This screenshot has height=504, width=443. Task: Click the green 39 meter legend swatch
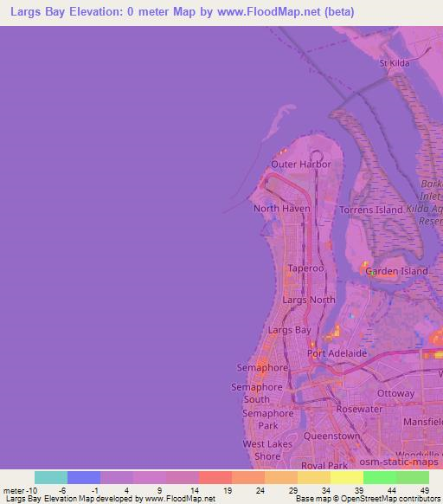click(x=380, y=477)
